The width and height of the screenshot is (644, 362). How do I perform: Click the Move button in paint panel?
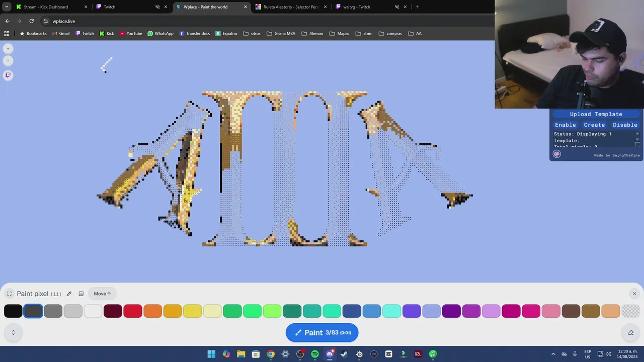pos(102,294)
